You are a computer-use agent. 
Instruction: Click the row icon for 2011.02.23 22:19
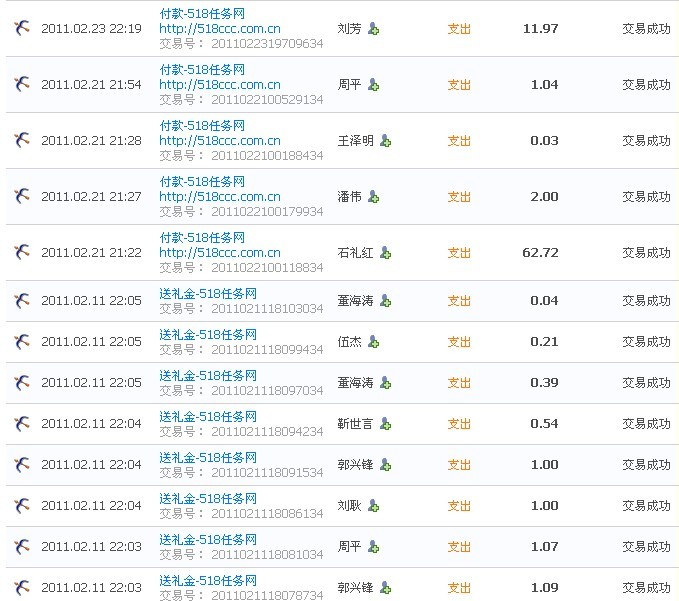point(22,28)
